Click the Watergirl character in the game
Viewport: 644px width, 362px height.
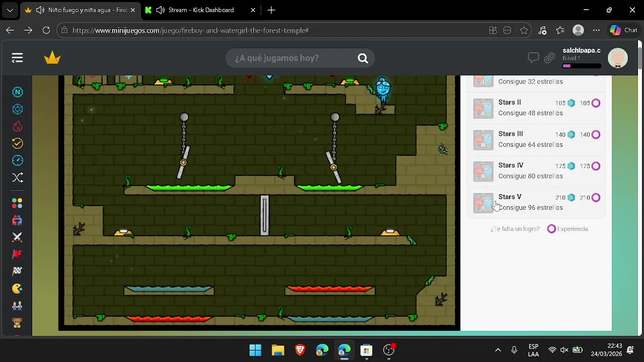click(383, 90)
